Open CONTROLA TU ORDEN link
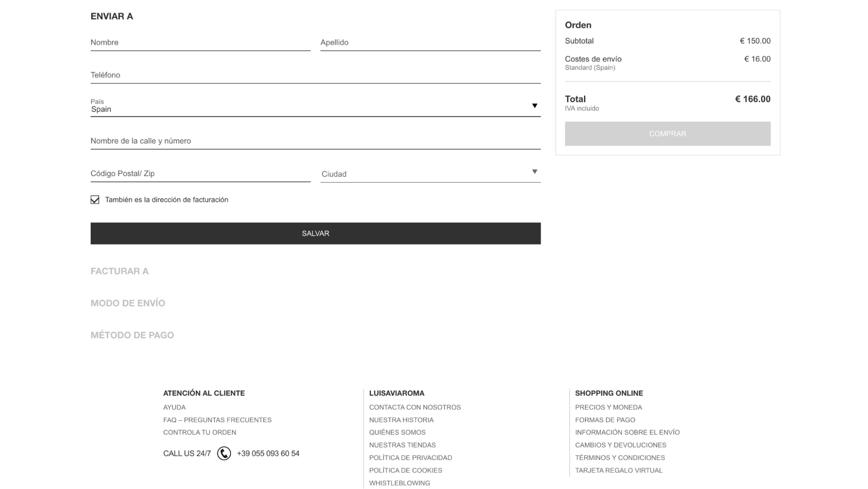The image size is (868, 489). point(200,433)
